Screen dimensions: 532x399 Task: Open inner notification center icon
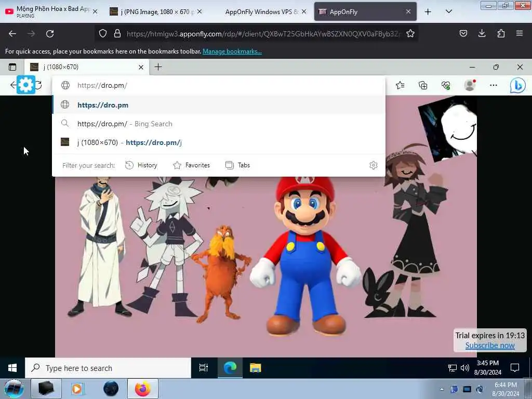pos(515,368)
